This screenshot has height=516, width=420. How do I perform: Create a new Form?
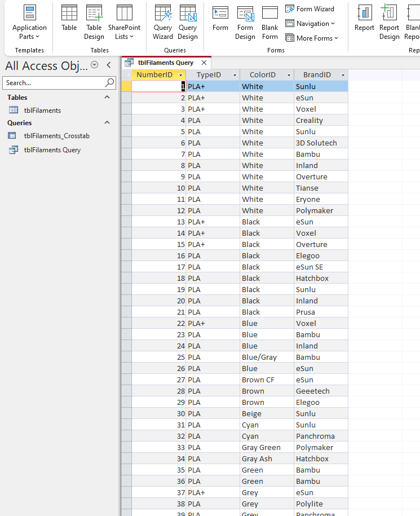tap(220, 19)
